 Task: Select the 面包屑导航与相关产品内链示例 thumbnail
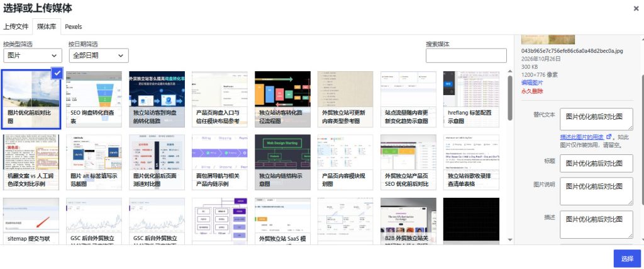coord(219,163)
